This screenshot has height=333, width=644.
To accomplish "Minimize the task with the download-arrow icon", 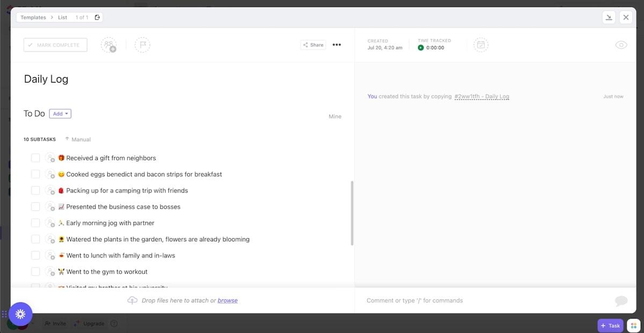I will (609, 17).
